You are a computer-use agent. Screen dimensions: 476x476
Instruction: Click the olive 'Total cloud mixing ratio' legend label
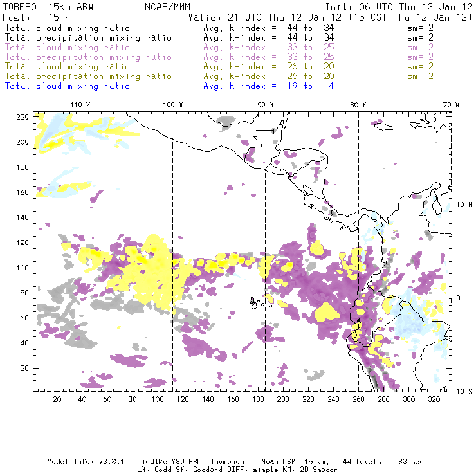68,66
